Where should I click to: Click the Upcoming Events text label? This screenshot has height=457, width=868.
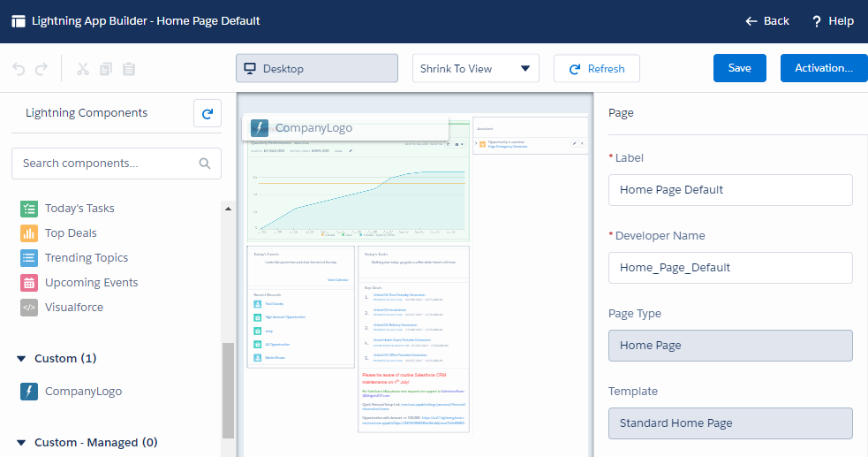point(91,283)
